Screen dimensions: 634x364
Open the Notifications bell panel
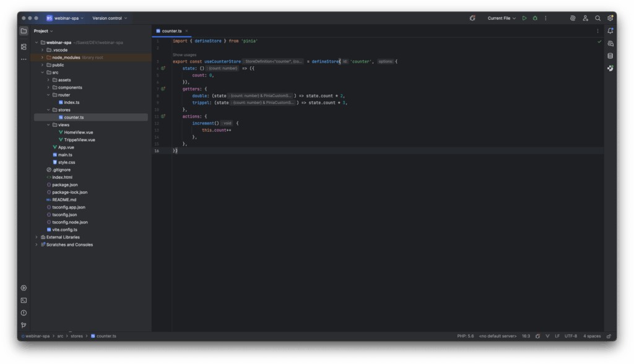coord(610,31)
